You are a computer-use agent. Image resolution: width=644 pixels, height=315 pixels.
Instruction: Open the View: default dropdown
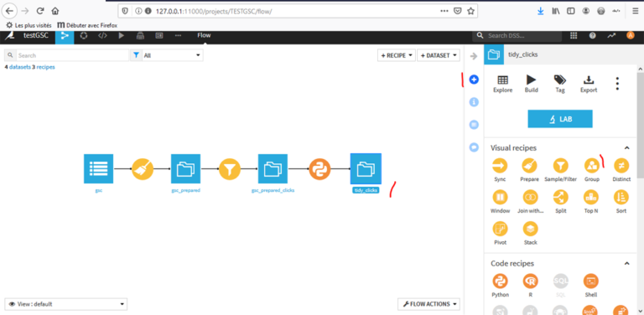65,304
